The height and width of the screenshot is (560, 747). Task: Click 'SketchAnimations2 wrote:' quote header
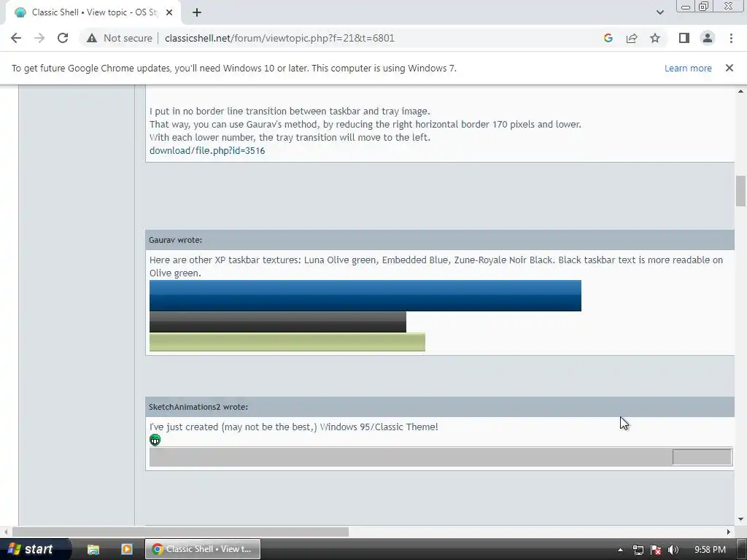point(198,407)
